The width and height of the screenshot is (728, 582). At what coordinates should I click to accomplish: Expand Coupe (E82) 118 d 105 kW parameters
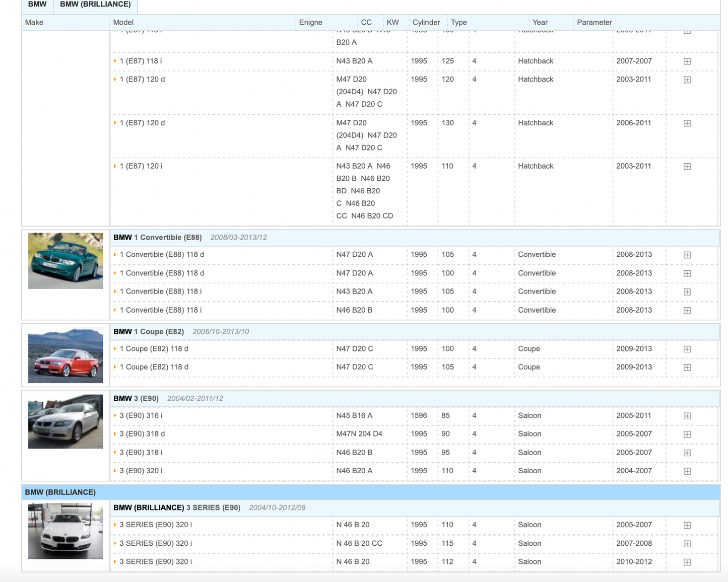[x=687, y=368]
